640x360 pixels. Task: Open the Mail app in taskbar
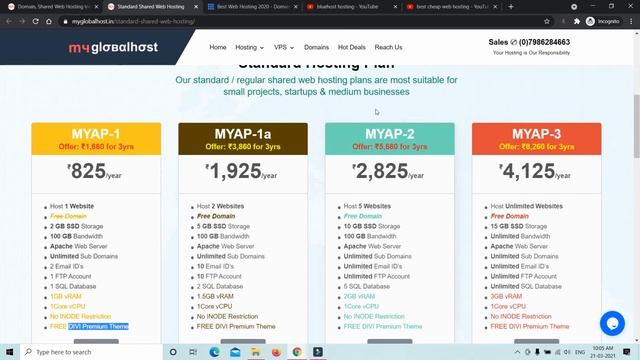(x=235, y=352)
